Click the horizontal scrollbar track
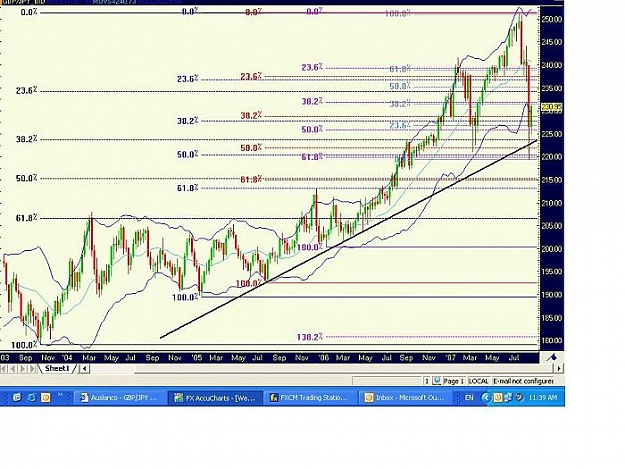The width and height of the screenshot is (625, 469). click(x=321, y=369)
